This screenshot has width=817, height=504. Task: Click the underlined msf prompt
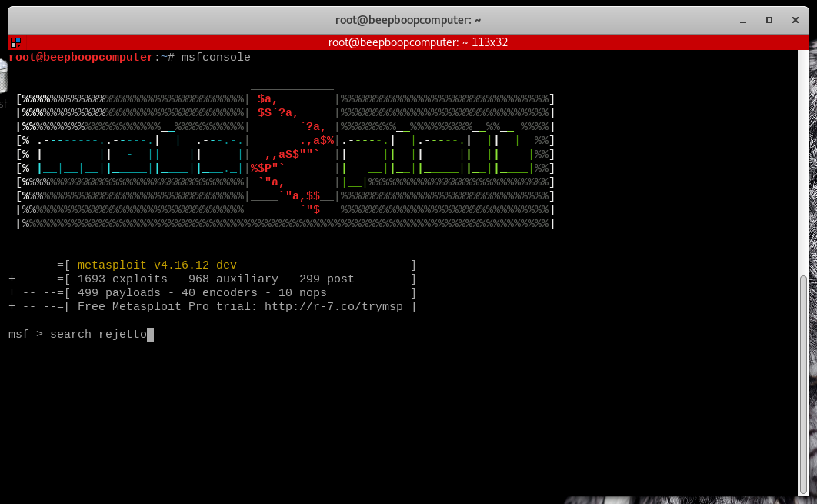pyautogui.click(x=18, y=335)
